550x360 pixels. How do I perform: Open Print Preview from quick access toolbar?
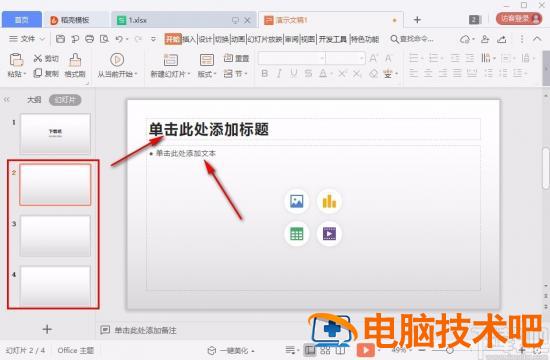tap(104, 39)
